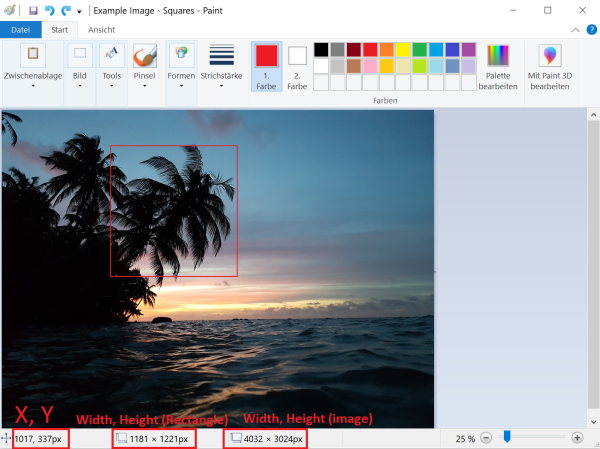Undo the last action
This screenshot has width=600, height=449.
pyautogui.click(x=49, y=10)
